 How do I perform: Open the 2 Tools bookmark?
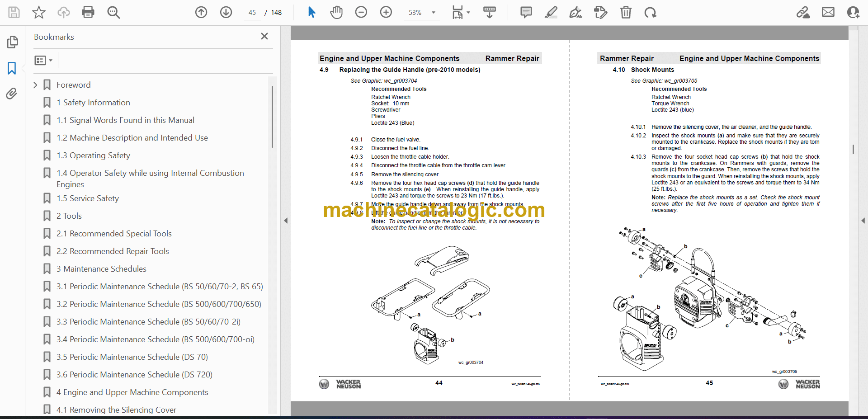click(x=69, y=216)
